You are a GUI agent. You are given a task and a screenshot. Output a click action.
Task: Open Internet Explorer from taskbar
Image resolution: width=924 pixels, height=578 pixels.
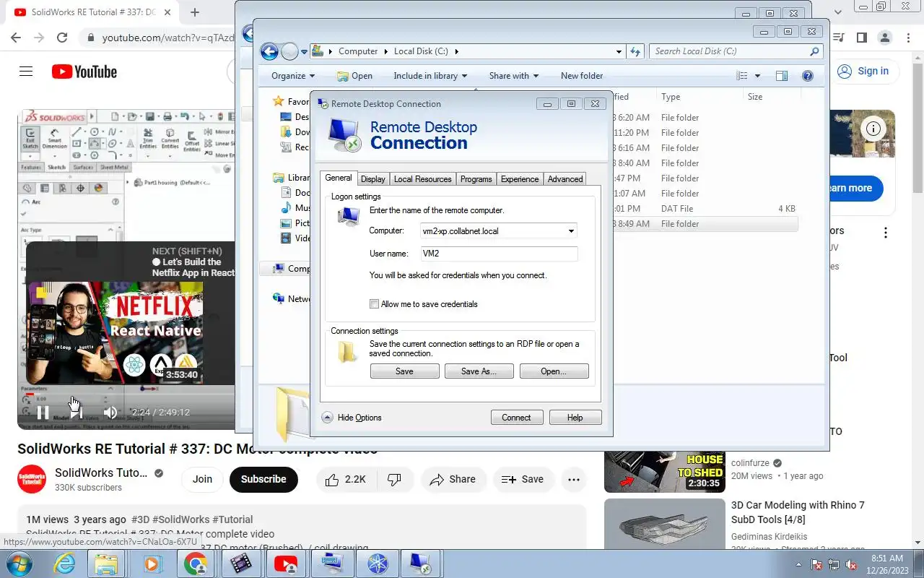[x=65, y=564]
